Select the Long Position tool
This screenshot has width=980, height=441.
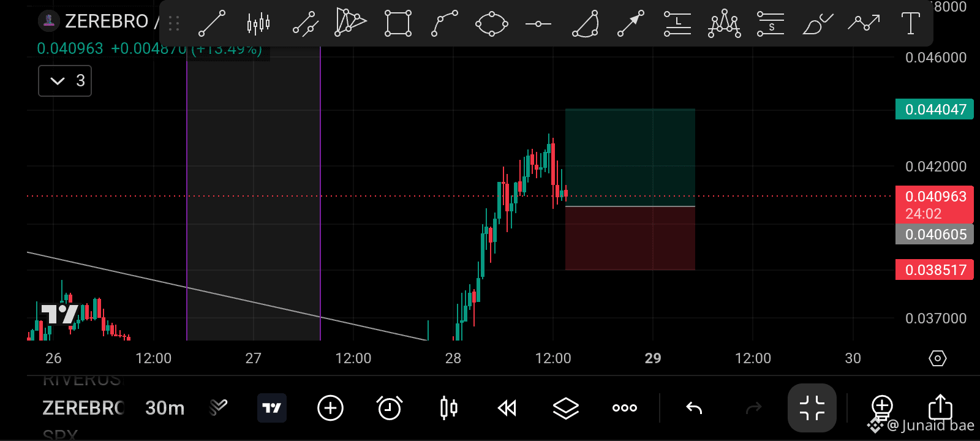(677, 23)
